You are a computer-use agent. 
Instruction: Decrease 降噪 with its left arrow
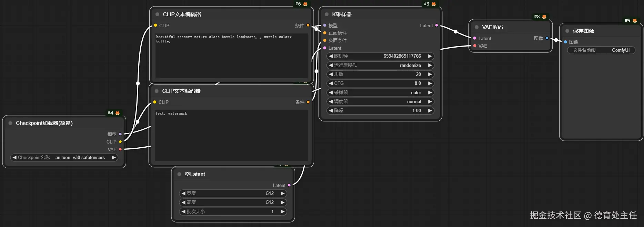pyautogui.click(x=331, y=110)
